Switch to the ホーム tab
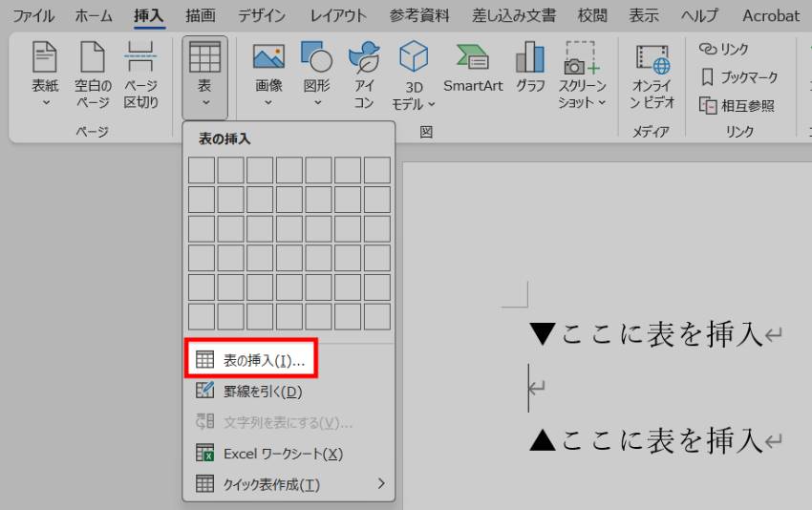This screenshot has width=812, height=510. pos(93,15)
